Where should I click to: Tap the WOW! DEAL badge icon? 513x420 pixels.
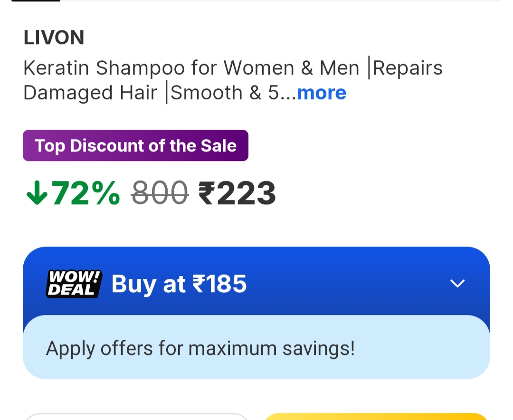point(74,284)
